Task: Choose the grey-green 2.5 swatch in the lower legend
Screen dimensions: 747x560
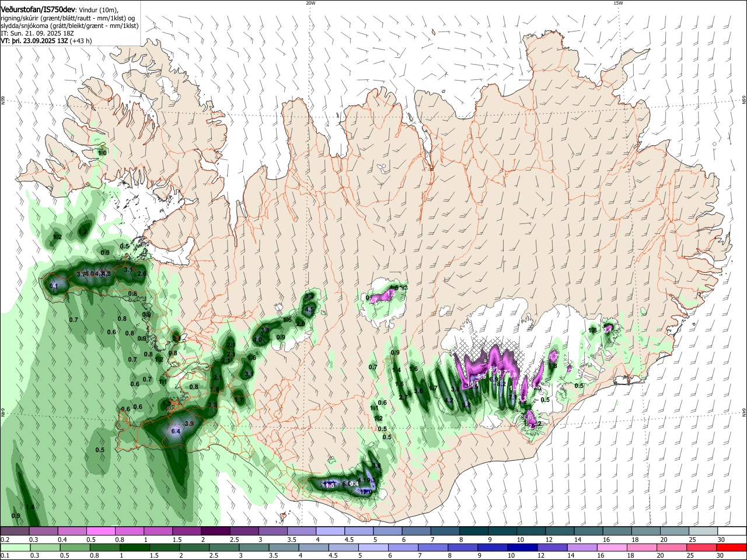Action: click(224, 547)
